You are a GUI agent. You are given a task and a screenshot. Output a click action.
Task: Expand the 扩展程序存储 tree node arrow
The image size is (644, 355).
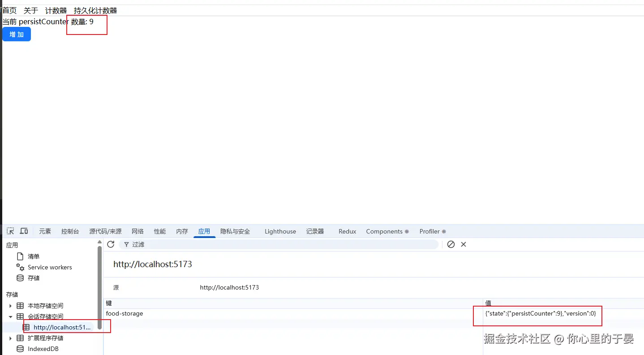10,338
